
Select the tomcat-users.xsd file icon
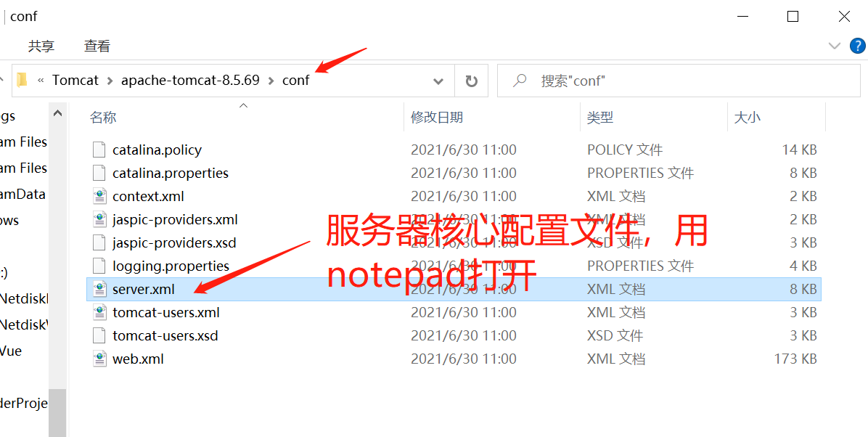point(99,335)
